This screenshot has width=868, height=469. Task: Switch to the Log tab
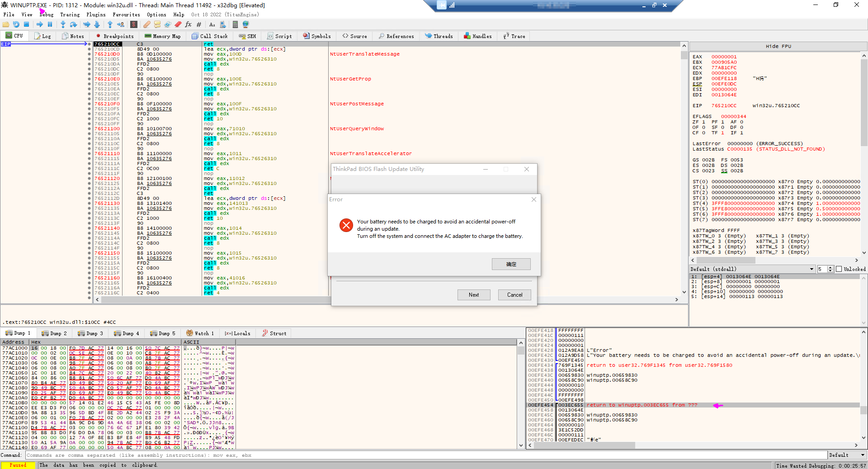pyautogui.click(x=42, y=36)
